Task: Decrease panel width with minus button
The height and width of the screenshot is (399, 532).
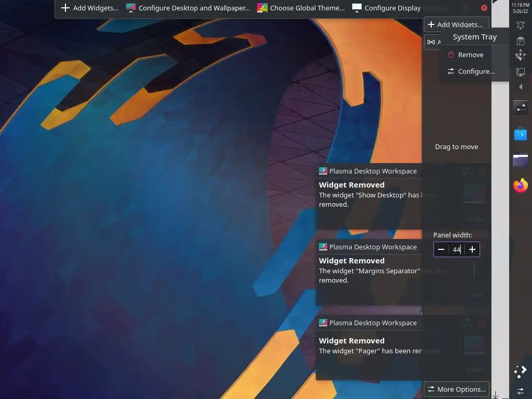Action: tap(441, 249)
